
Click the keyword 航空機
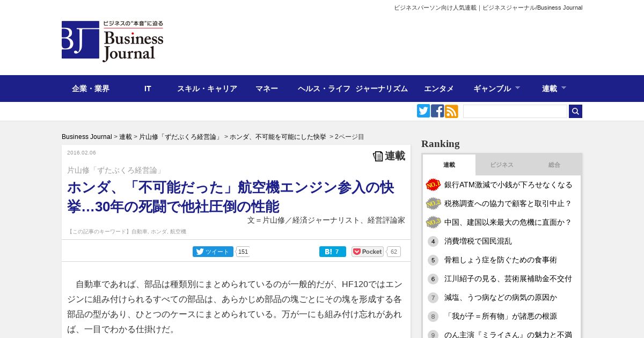(x=178, y=232)
